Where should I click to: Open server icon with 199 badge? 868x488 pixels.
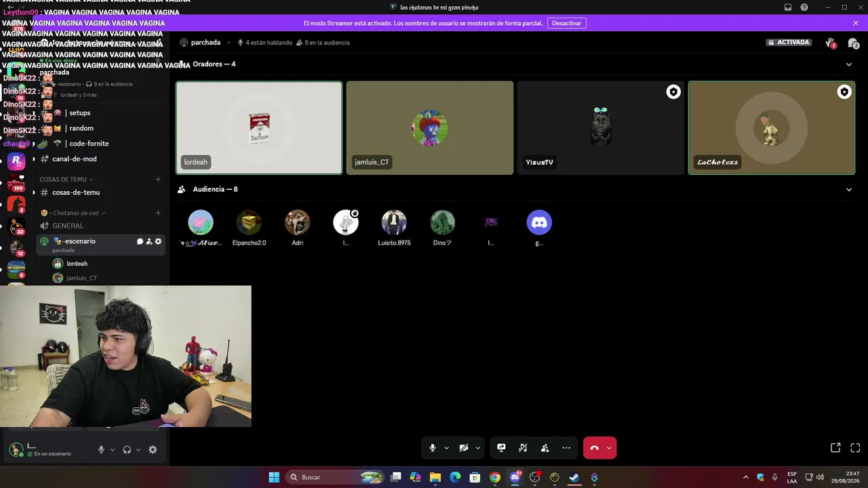point(16,183)
